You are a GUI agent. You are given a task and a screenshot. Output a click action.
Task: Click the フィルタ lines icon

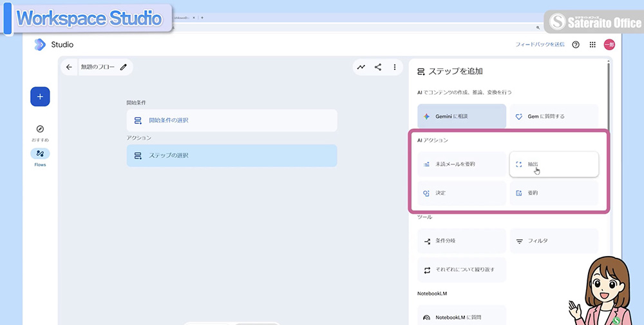[x=519, y=241]
